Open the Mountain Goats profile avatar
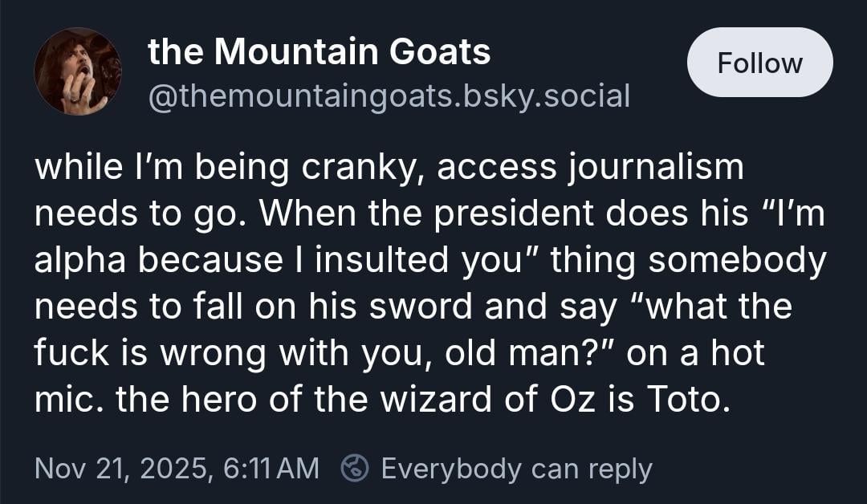867x504 pixels. tap(78, 71)
